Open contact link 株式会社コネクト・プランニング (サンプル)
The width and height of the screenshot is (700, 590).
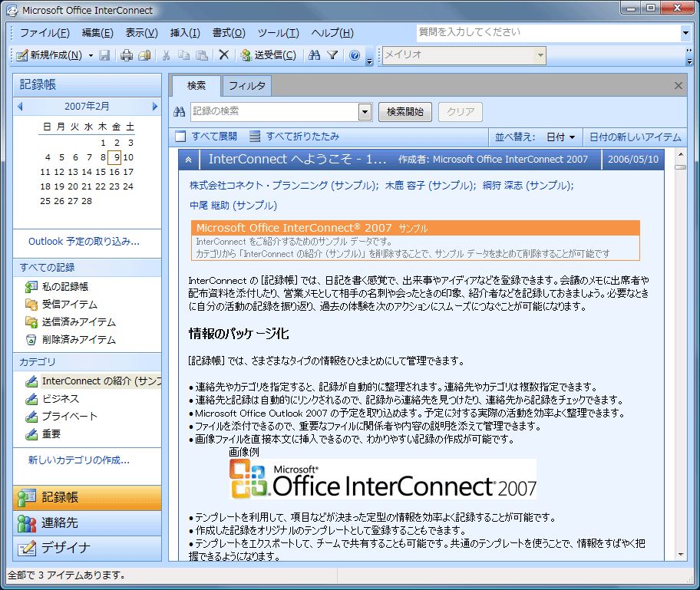point(284,185)
